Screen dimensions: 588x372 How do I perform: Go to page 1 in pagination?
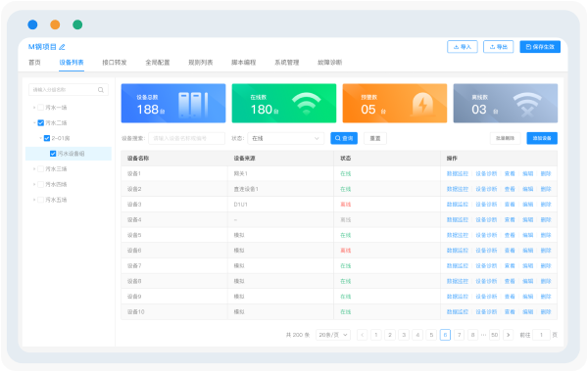[376, 335]
